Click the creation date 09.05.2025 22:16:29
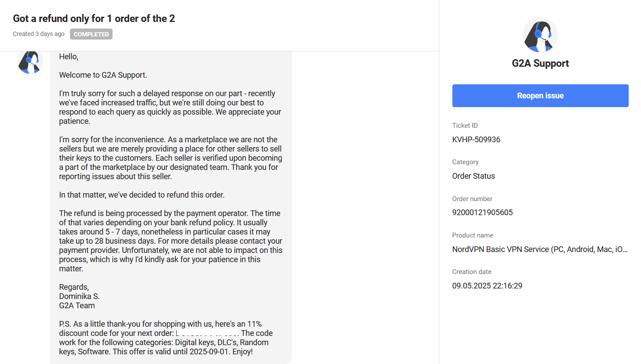Viewport: 641px width, 364px height. (487, 286)
